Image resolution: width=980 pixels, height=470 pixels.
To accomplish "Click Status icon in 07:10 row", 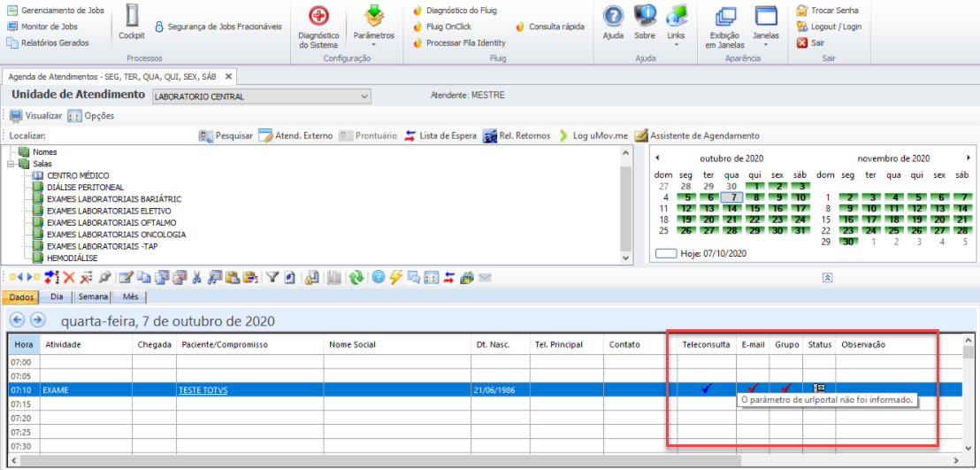I will (818, 389).
